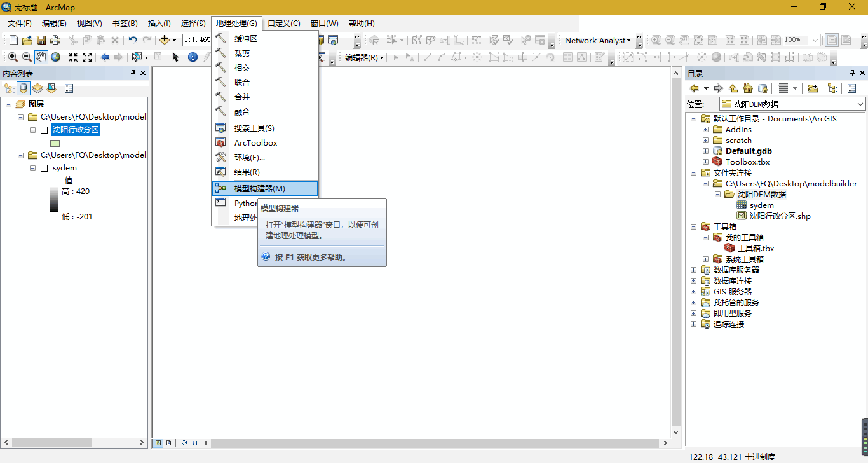The width and height of the screenshot is (868, 463).
Task: Open the 模型构建器(M) menu entry
Action: coord(265,188)
